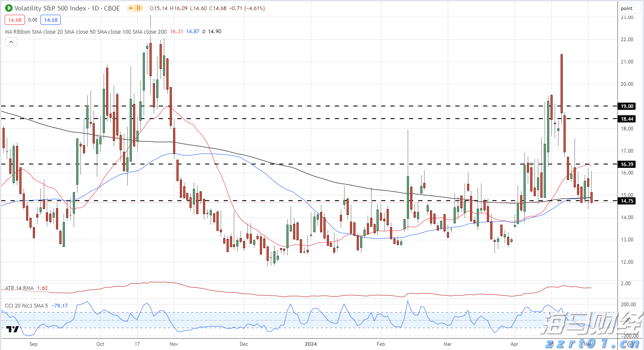Click the 16.39 horizontal line price label
This screenshot has width=644, height=350.
(627, 164)
